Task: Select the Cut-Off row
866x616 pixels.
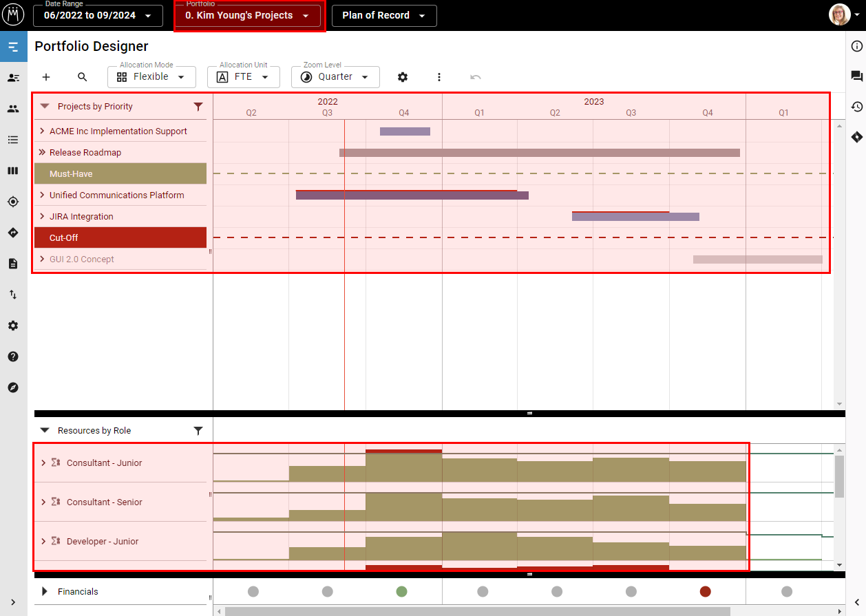Action: (120, 238)
